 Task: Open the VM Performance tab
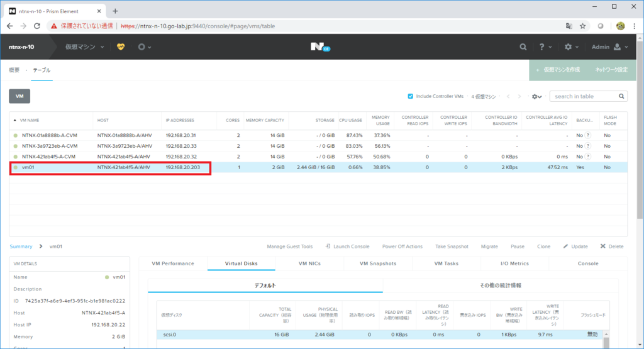tap(173, 263)
